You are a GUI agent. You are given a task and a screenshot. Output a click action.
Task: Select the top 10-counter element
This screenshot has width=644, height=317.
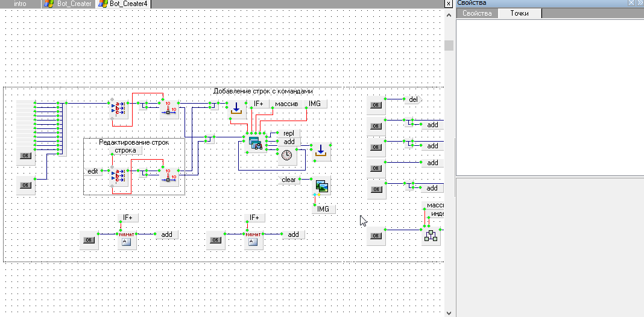tap(169, 108)
